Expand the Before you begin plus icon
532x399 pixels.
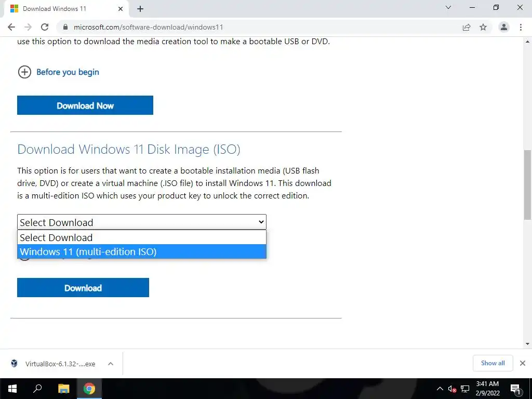pyautogui.click(x=24, y=72)
